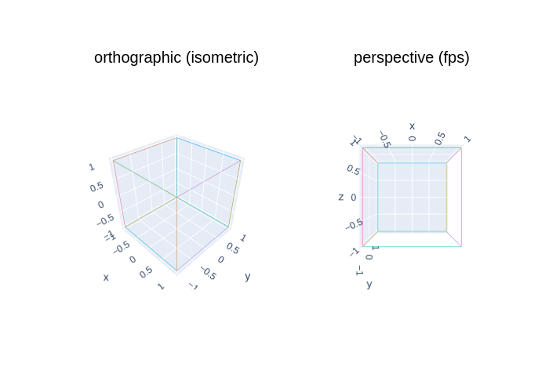Click the z axis label of perspective plot
This screenshot has height=392, width=549.
tap(340, 197)
